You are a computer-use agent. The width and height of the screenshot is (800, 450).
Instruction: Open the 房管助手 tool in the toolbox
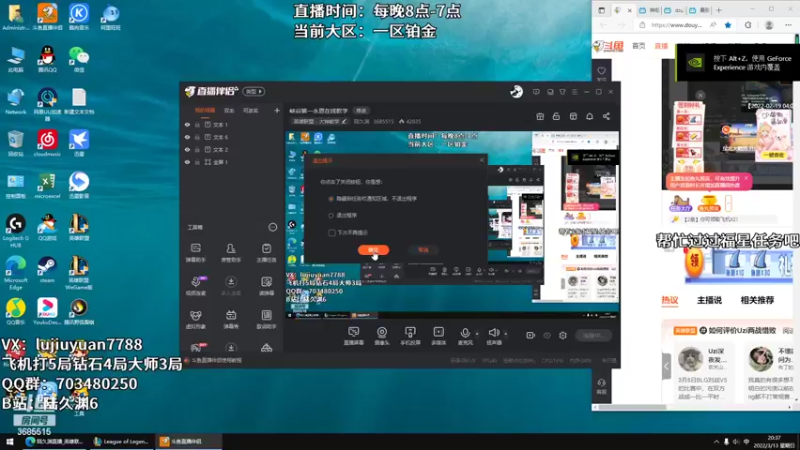point(231,253)
